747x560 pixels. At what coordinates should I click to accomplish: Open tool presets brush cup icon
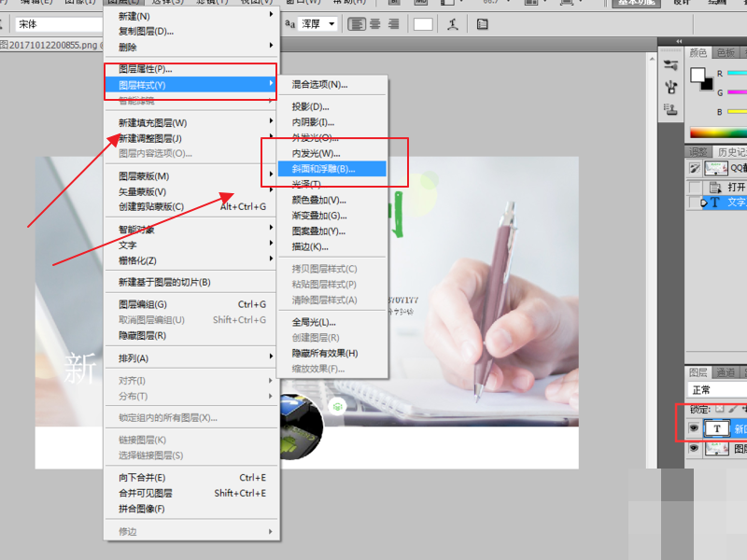(x=670, y=87)
